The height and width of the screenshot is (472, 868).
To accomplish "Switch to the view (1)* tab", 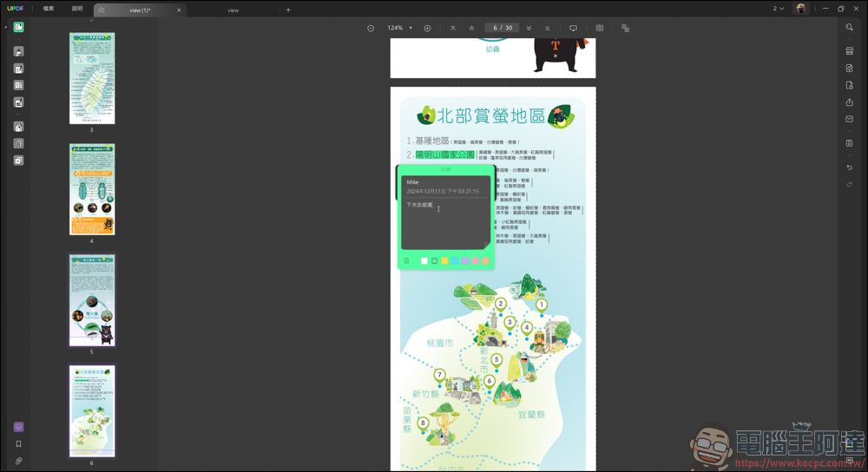I will coord(140,10).
